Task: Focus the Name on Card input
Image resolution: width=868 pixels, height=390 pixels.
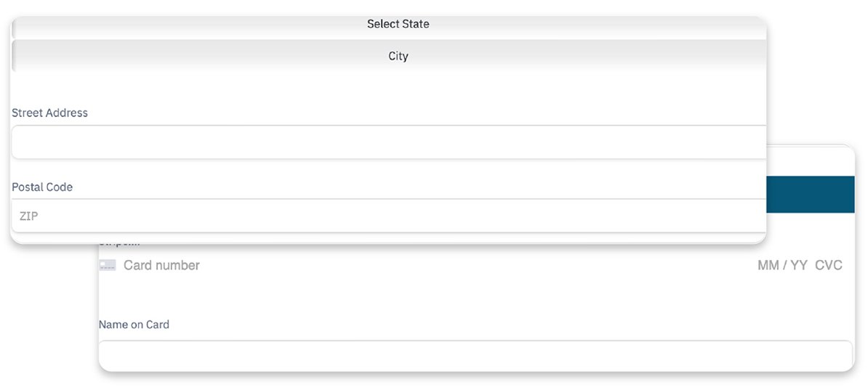Action: click(x=475, y=356)
